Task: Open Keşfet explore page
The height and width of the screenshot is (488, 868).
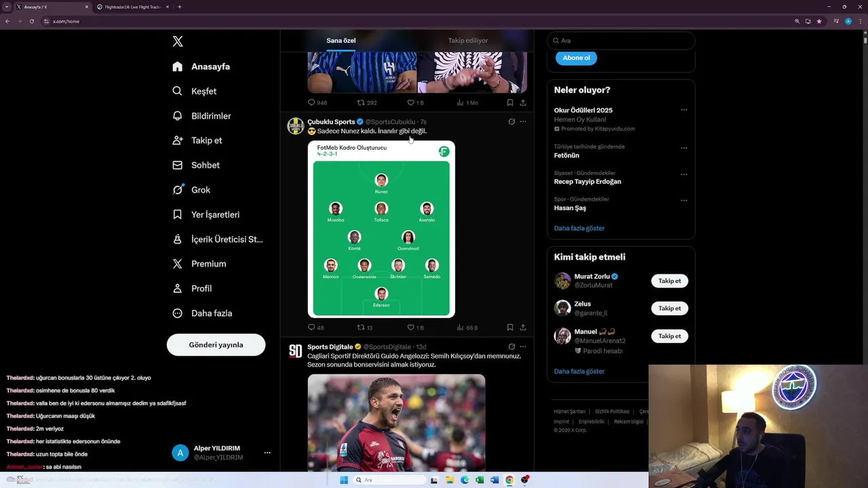Action: 195,91
